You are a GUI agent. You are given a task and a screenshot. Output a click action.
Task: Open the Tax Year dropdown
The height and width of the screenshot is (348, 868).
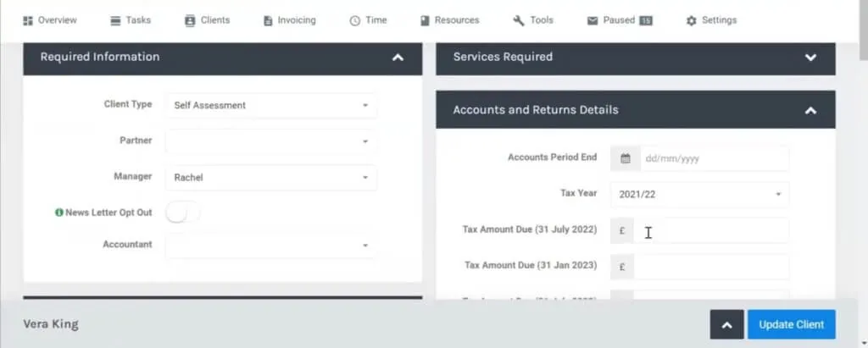tap(699, 194)
